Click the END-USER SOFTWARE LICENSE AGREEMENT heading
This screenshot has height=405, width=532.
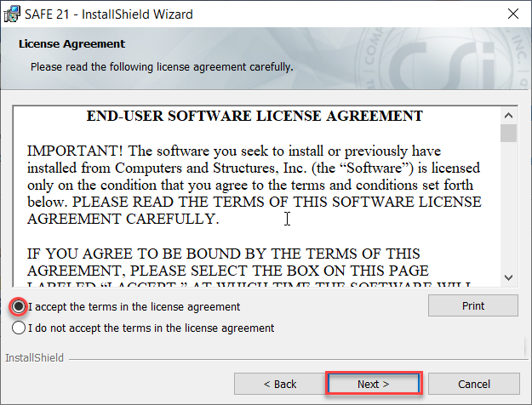pos(255,116)
